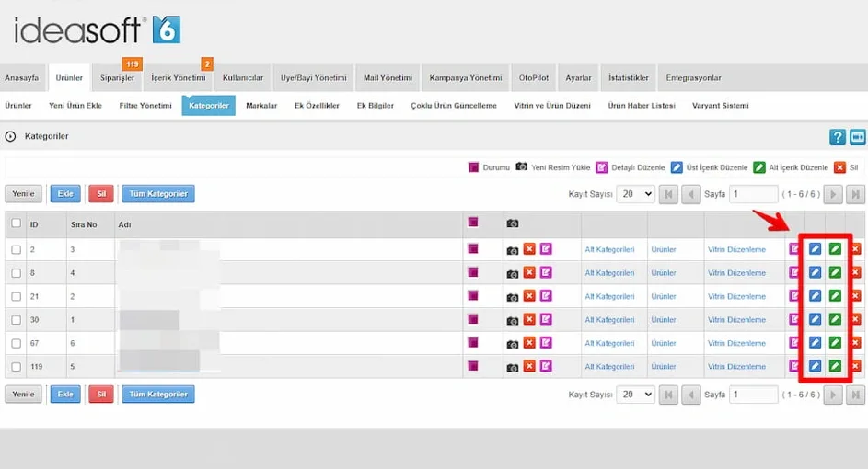
Task: Open the Ürünler main tab
Action: click(x=69, y=78)
